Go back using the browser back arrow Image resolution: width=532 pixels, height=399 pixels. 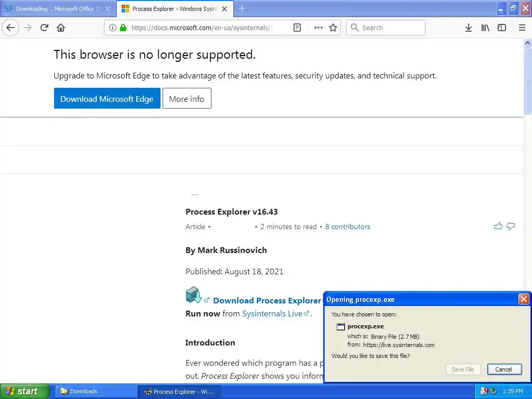coord(10,28)
